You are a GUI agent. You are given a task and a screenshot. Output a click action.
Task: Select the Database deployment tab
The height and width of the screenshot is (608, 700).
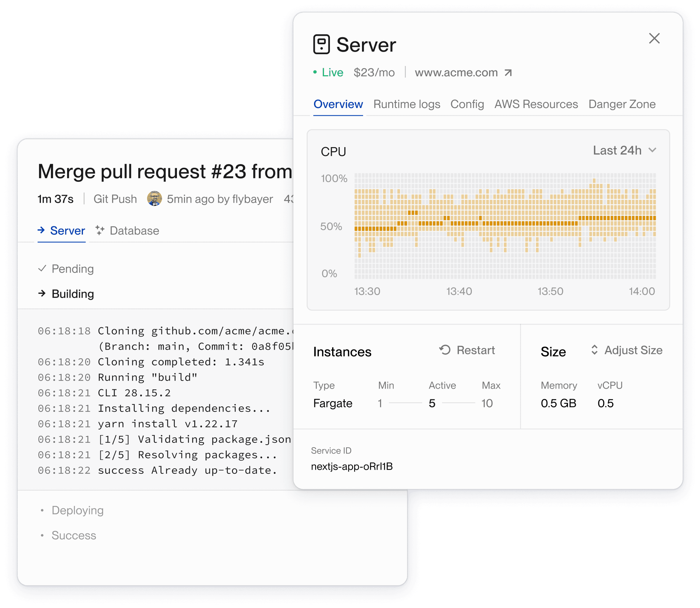coord(134,231)
